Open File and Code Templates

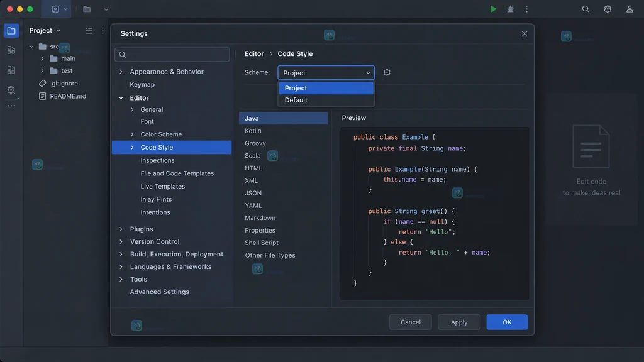coord(177,173)
